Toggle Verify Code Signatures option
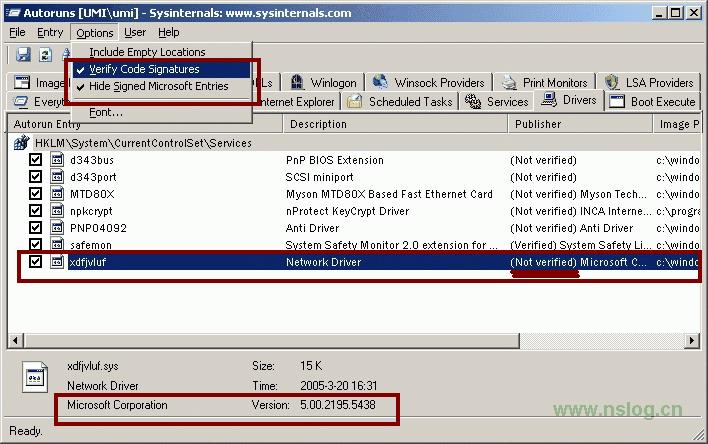The image size is (708, 444). (161, 69)
